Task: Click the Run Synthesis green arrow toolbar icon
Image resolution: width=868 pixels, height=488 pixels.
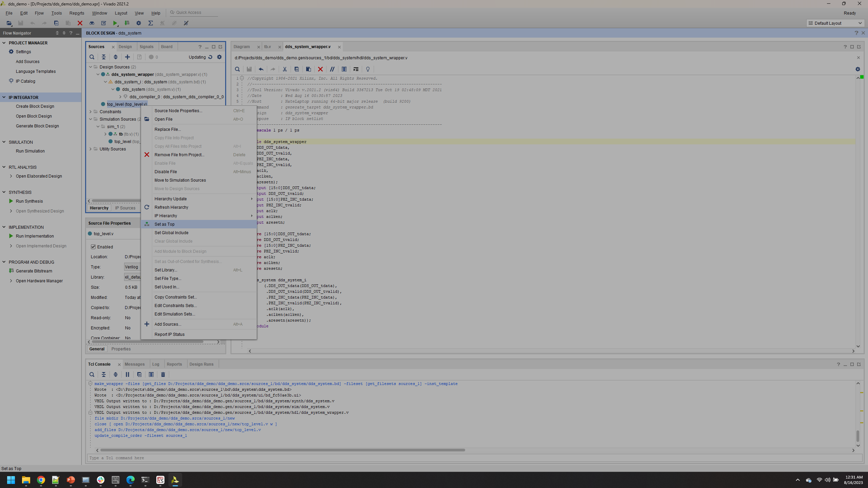Action: (115, 23)
